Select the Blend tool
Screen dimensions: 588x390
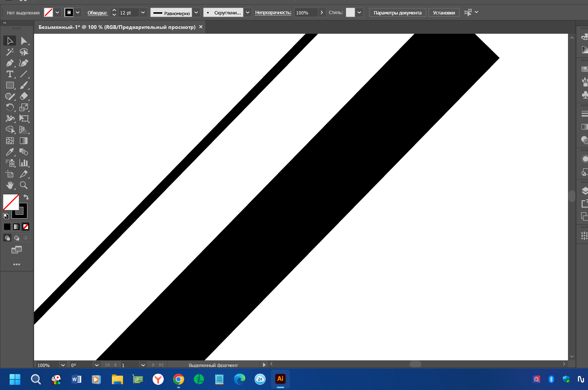(x=24, y=152)
